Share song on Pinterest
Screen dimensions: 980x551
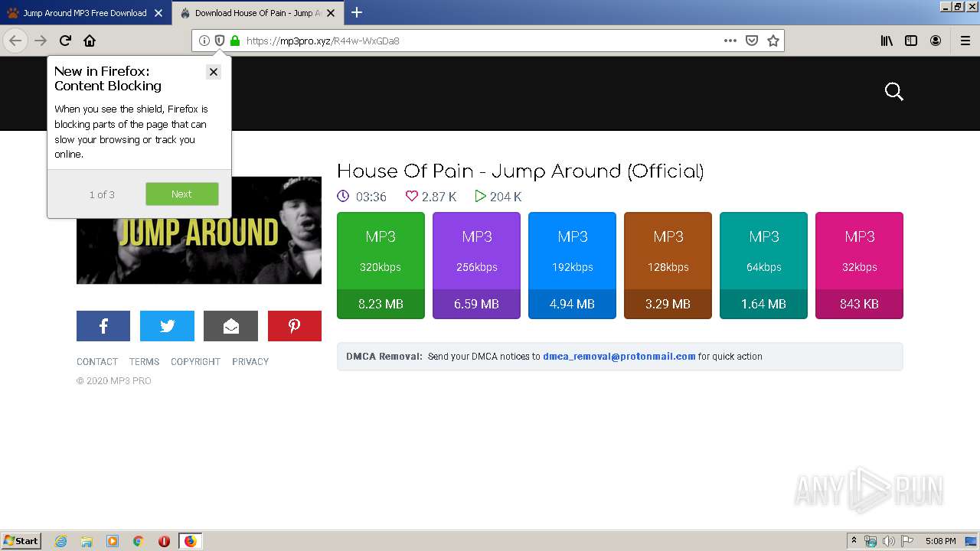pyautogui.click(x=295, y=326)
